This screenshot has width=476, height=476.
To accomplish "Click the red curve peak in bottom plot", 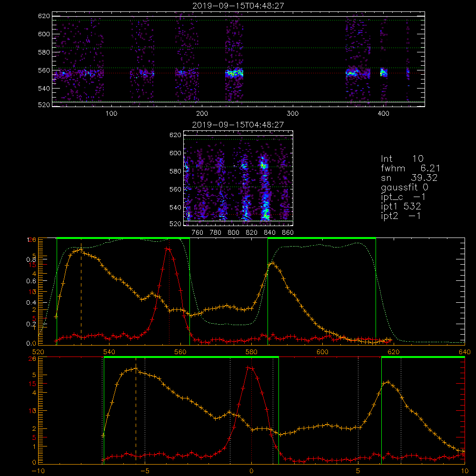I will pos(249,367).
